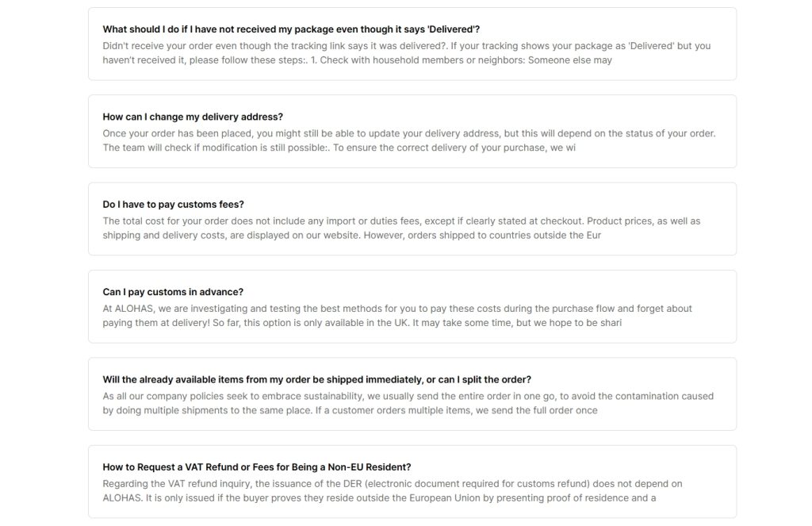Open 'Can I pay customs in advance?'
The height and width of the screenshot is (526, 812).
pyautogui.click(x=173, y=292)
